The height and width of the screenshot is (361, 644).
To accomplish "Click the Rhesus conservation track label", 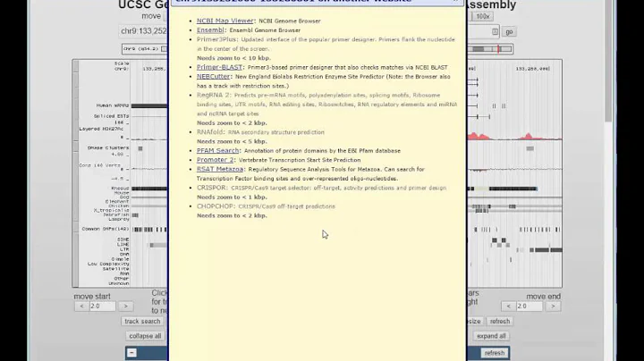I will click(x=120, y=189).
